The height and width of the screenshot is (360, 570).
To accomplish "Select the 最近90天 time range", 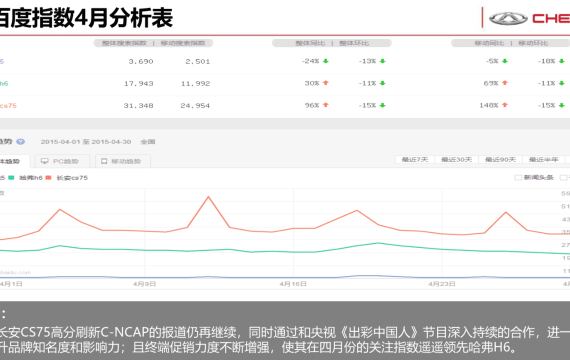I will click(x=501, y=160).
